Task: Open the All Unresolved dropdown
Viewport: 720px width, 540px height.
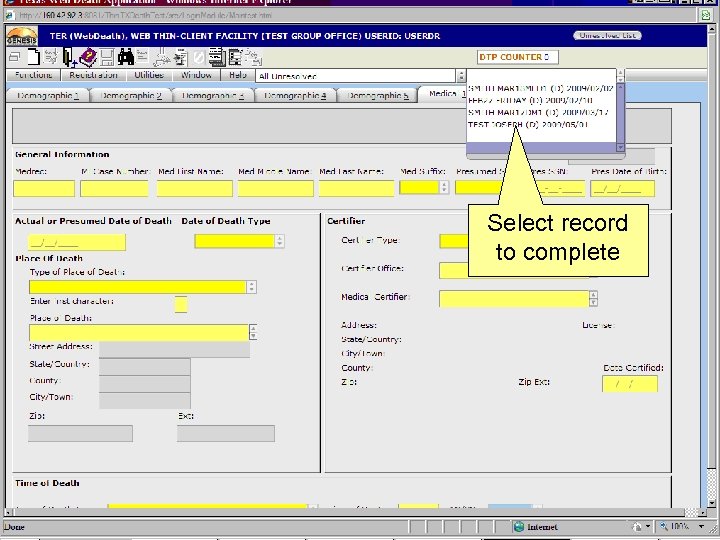Action: tap(461, 76)
